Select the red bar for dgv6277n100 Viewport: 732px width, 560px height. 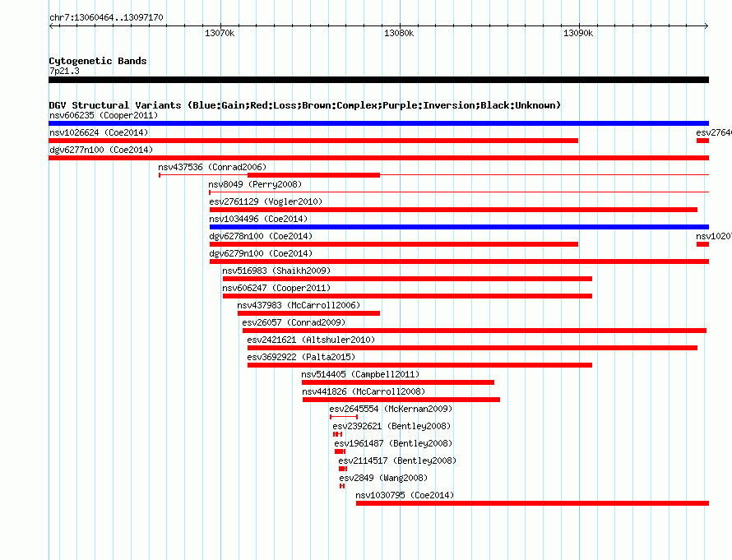click(x=378, y=158)
